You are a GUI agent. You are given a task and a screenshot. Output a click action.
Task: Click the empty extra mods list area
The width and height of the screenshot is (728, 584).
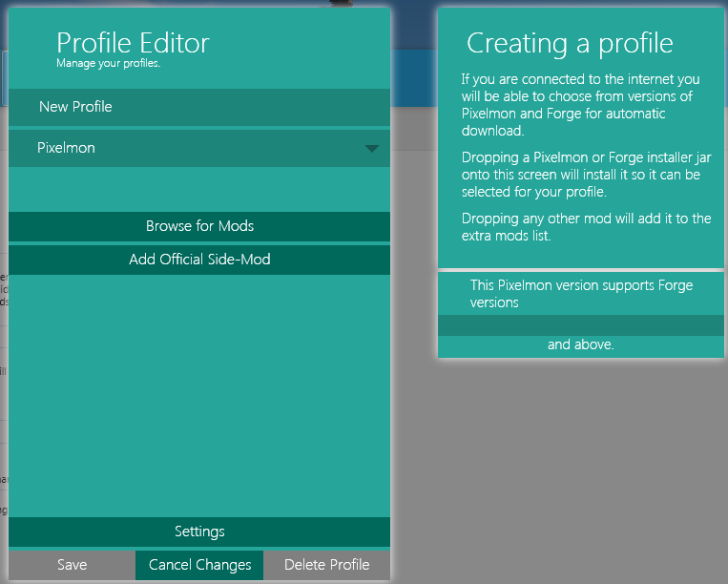[199, 395]
